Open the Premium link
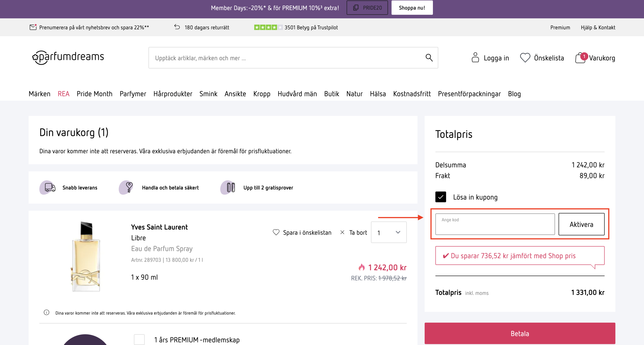 (560, 27)
